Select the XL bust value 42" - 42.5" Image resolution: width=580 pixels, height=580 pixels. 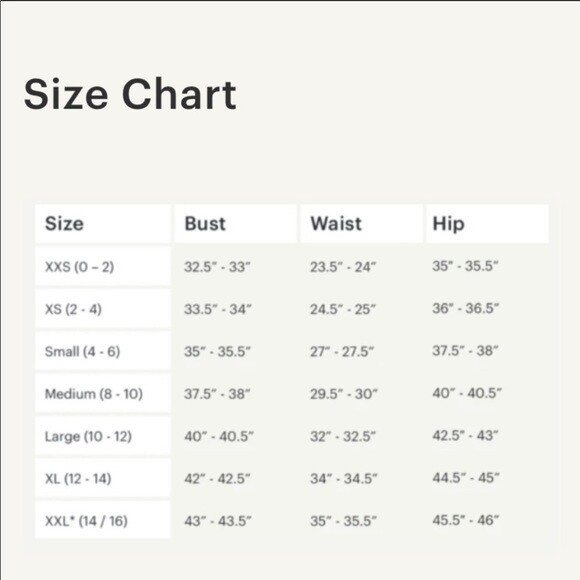coord(218,479)
